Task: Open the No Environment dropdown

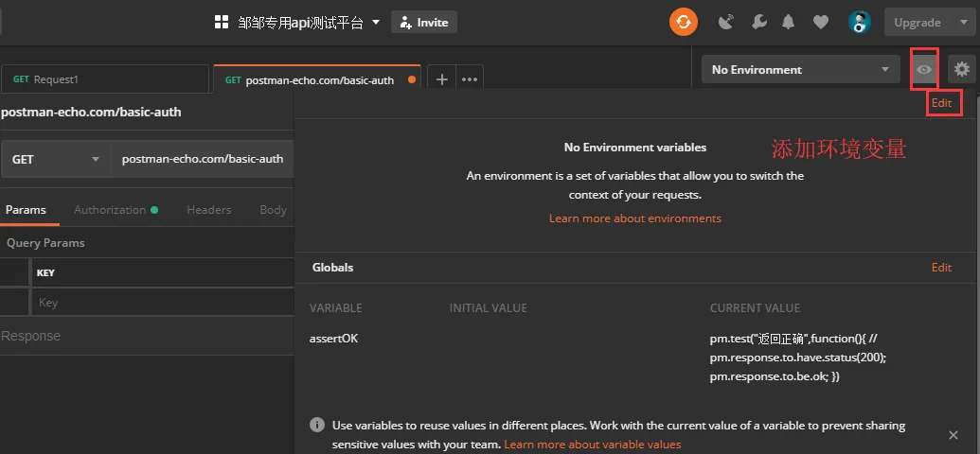Action: [801, 69]
